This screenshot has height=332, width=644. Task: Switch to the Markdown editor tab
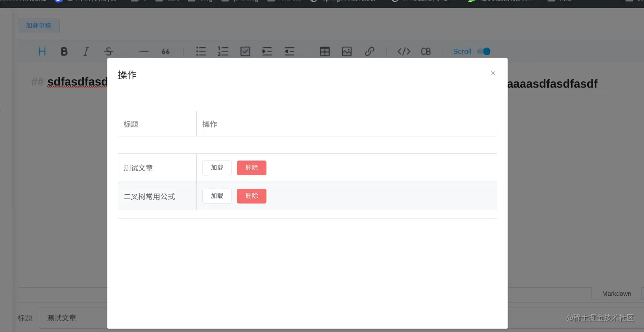click(x=617, y=294)
